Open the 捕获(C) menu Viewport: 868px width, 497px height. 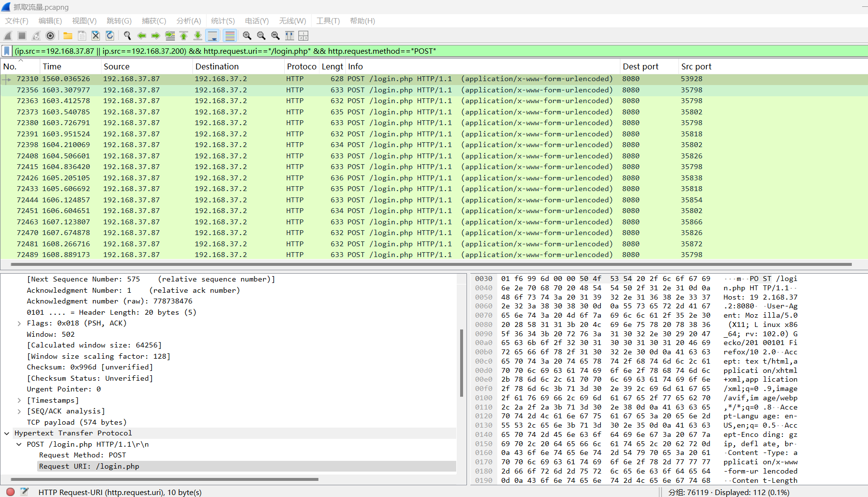(154, 21)
